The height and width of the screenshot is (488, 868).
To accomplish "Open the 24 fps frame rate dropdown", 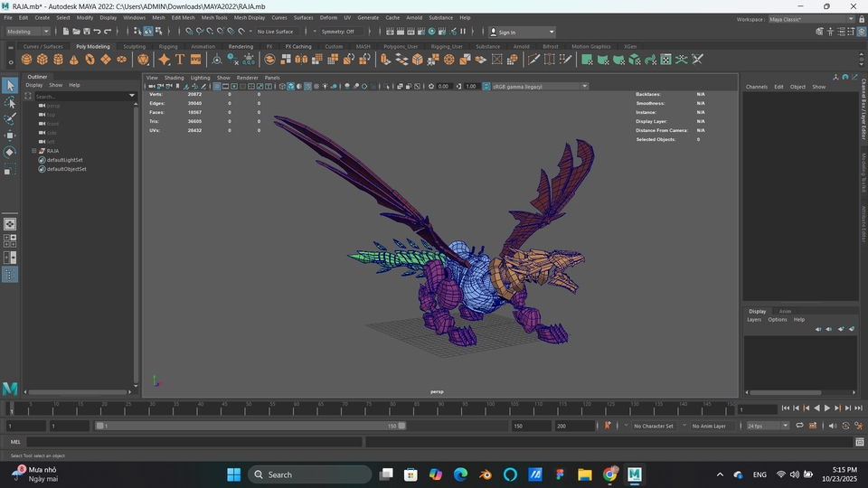I will tap(768, 426).
